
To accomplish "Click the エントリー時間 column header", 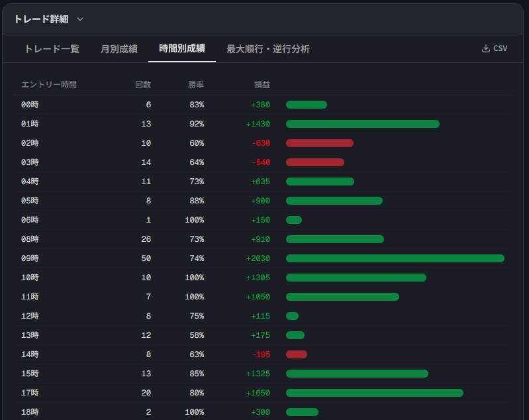I will coord(49,84).
